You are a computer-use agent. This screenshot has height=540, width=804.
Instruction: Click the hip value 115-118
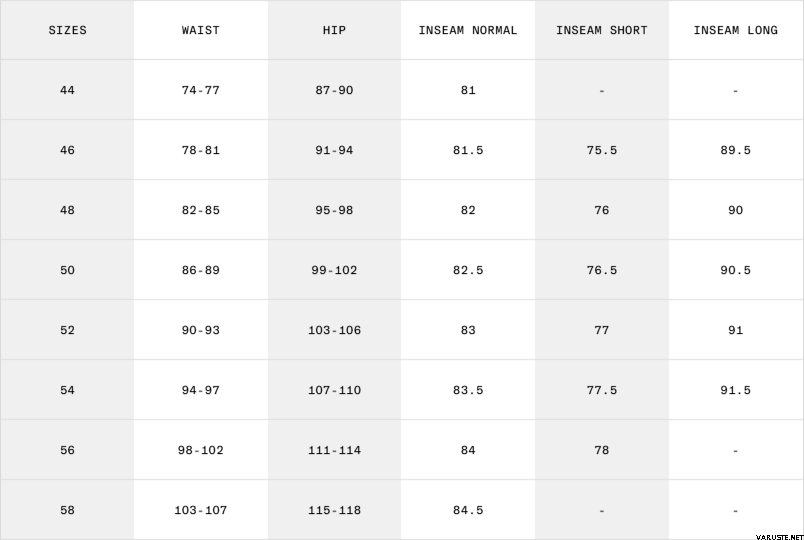click(x=334, y=510)
